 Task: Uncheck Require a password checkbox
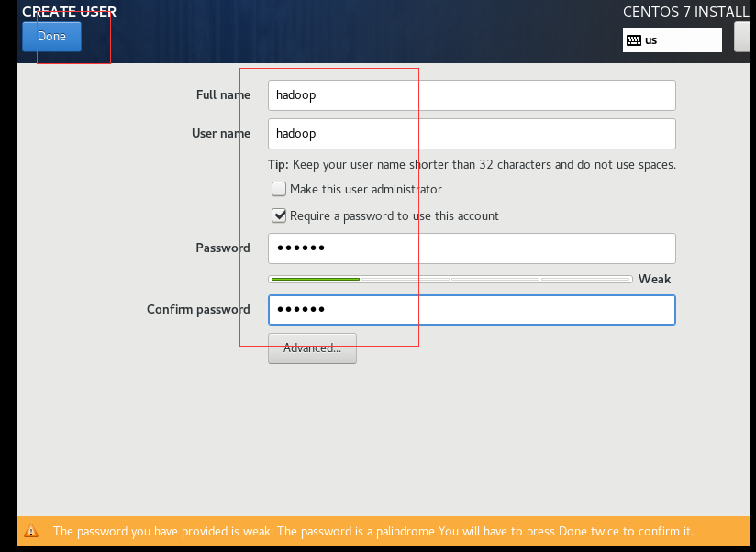pyautogui.click(x=279, y=215)
